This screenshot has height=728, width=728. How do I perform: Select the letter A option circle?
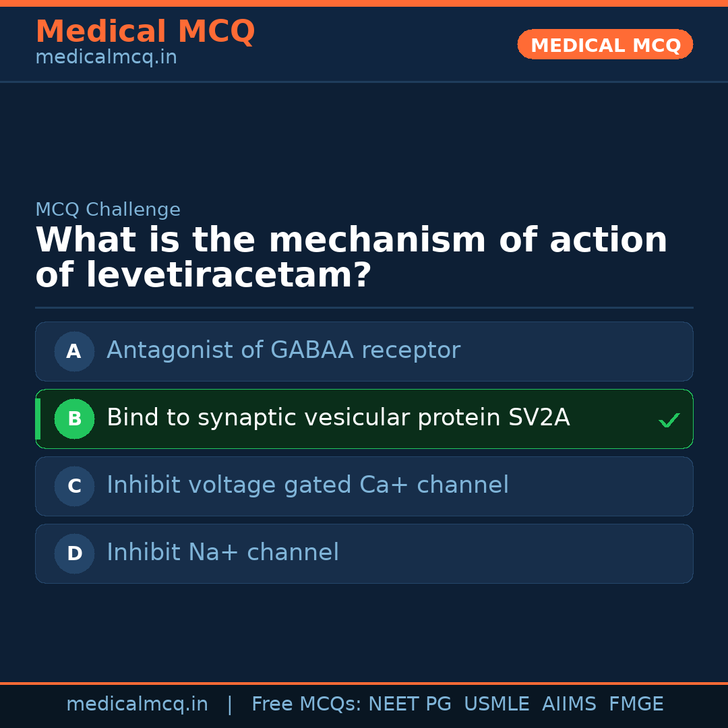coord(74,351)
